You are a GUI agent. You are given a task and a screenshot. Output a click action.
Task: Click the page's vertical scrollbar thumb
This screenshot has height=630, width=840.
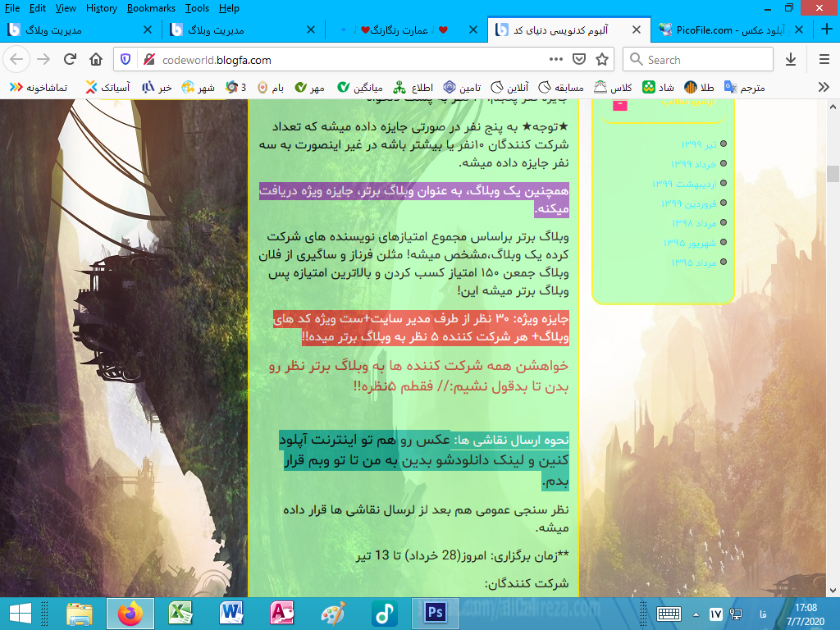[x=833, y=173]
